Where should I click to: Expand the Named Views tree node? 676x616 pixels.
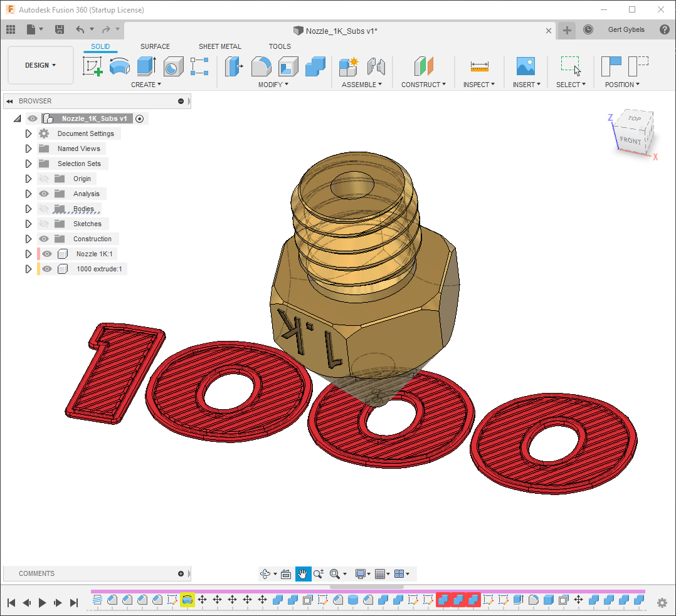(28, 149)
